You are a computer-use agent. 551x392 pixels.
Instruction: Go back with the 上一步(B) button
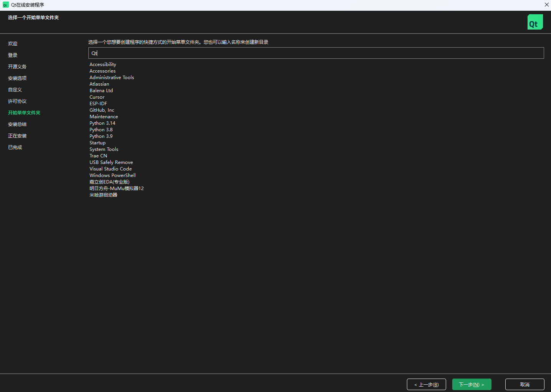[x=427, y=384]
